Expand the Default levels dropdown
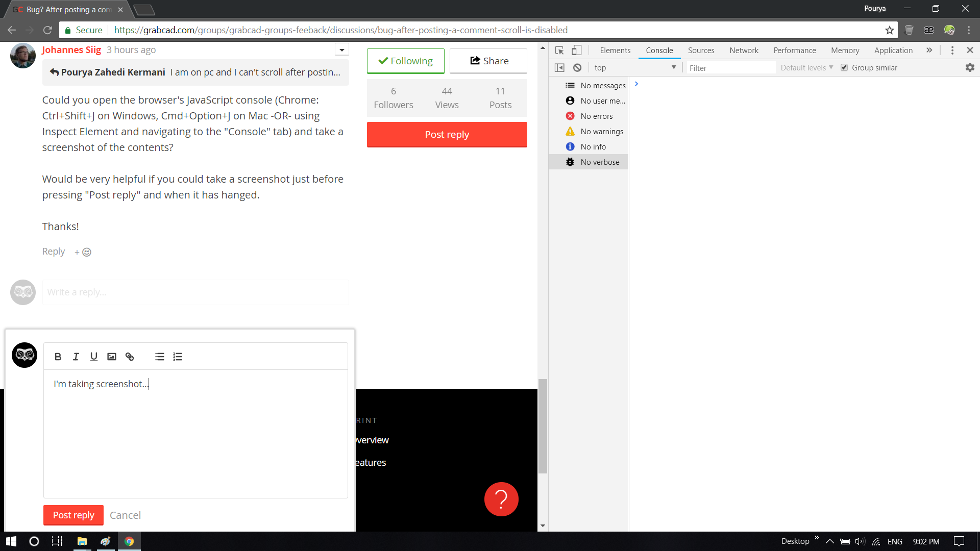 tap(806, 68)
